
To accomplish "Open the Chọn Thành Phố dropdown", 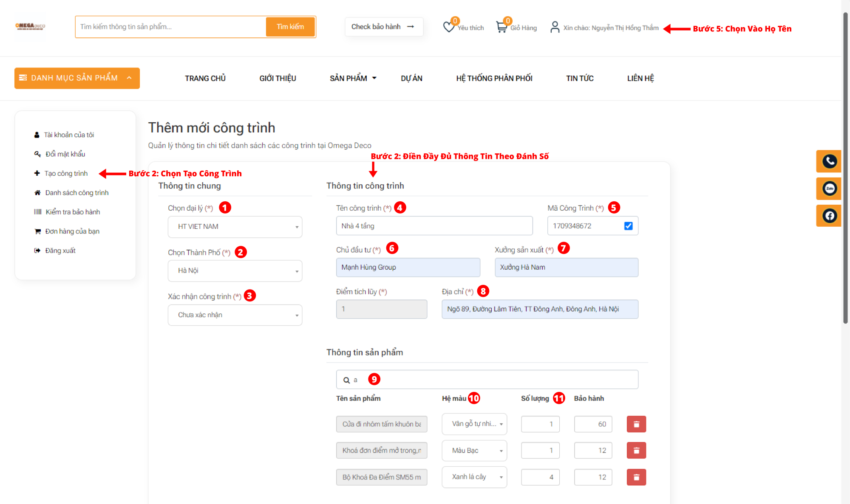I will [235, 270].
